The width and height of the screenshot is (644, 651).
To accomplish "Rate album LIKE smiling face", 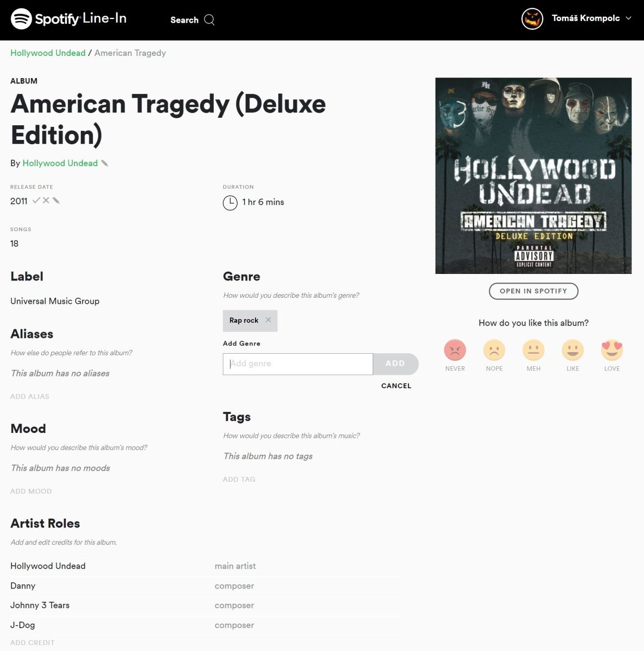I will click(573, 350).
